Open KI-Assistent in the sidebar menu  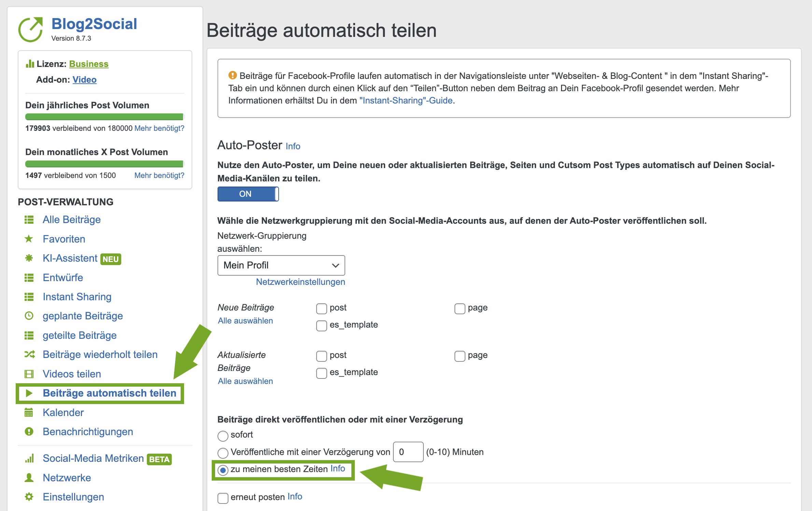(x=70, y=258)
